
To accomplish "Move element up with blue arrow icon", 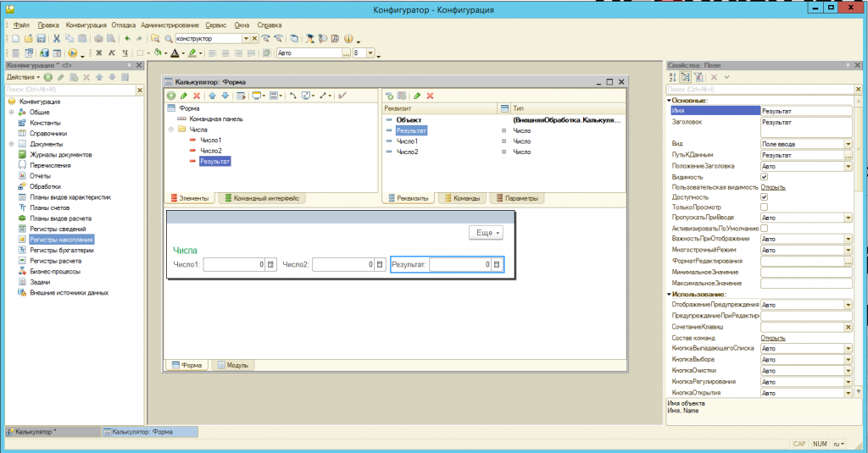I will tap(212, 96).
